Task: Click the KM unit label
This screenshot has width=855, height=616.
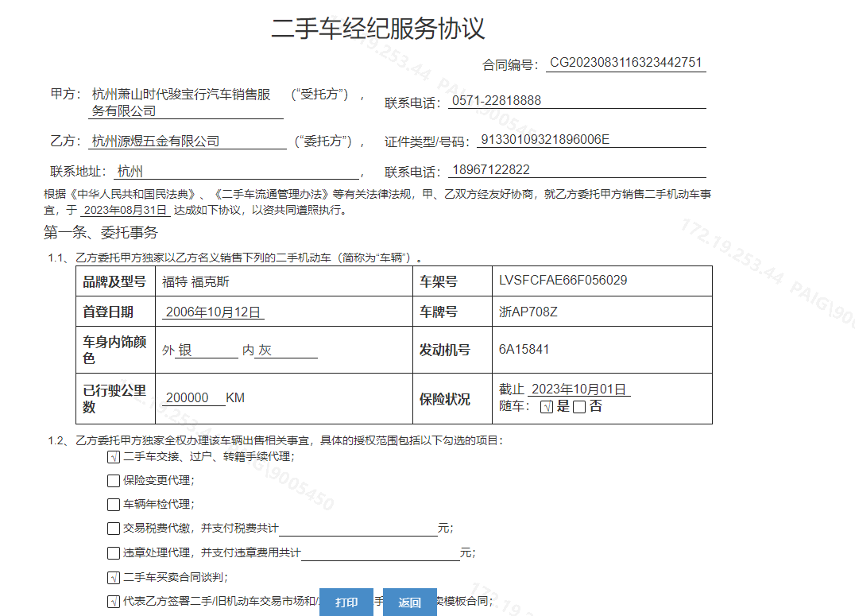Action: [235, 397]
